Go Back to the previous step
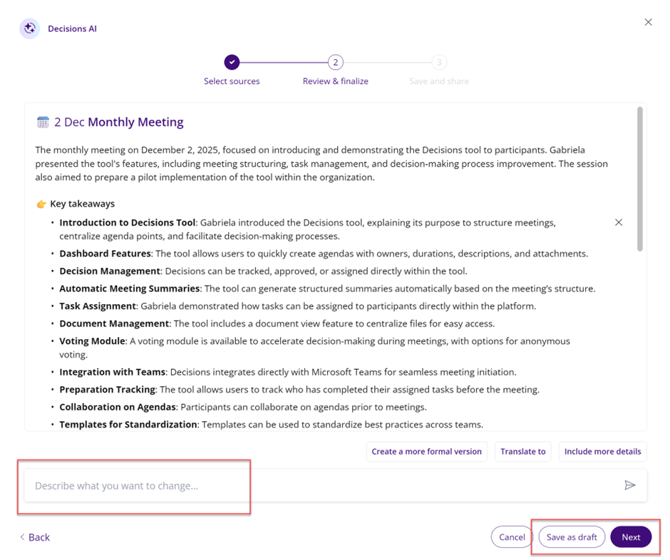Screen dimensions: 670x560 (x=35, y=537)
